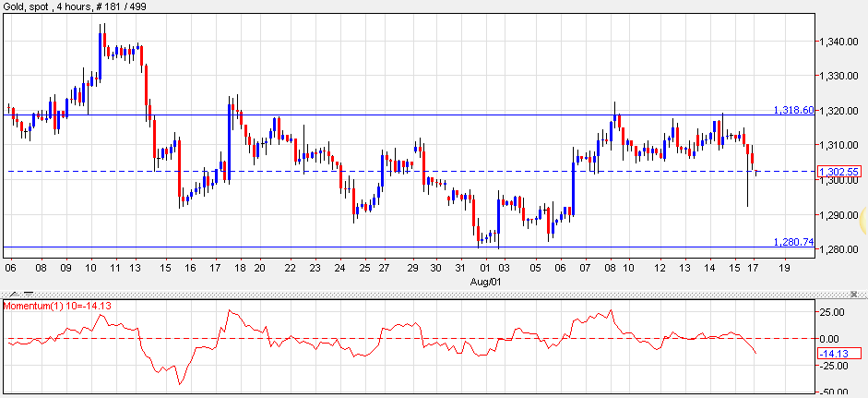868x398 pixels.
Task: Click the date 06 at axis start
Action: [x=10, y=268]
